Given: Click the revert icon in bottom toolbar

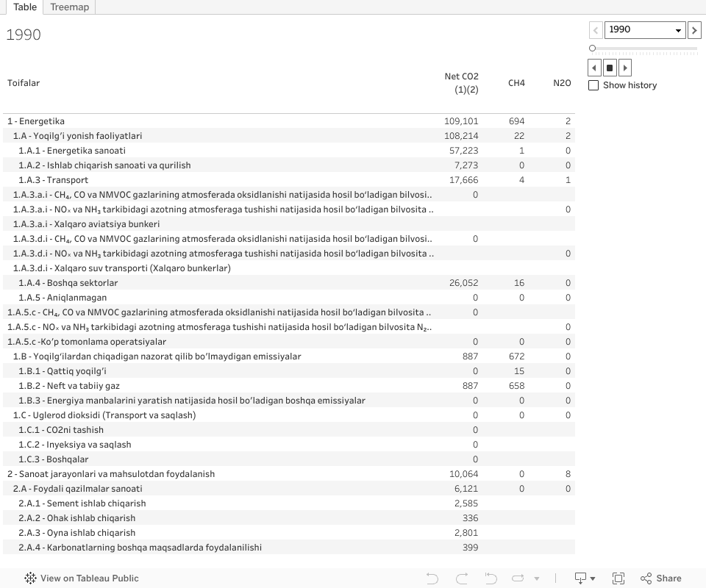Looking at the screenshot, I should coord(490,578).
